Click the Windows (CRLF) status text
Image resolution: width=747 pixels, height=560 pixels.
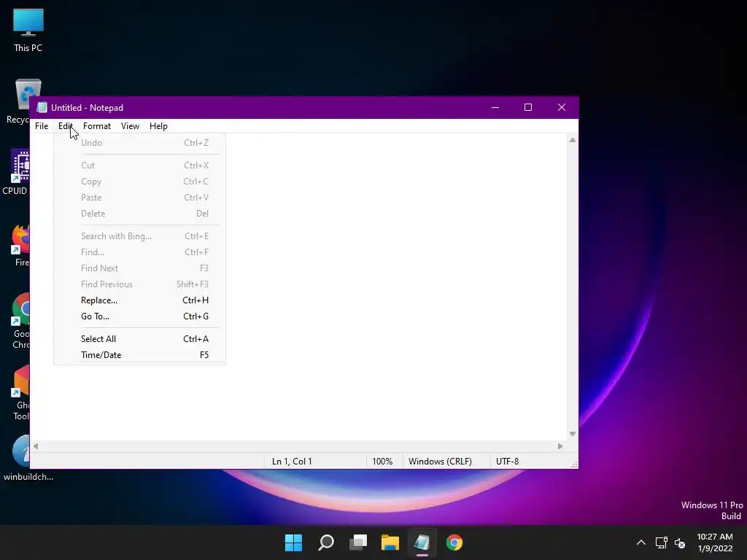pos(440,462)
